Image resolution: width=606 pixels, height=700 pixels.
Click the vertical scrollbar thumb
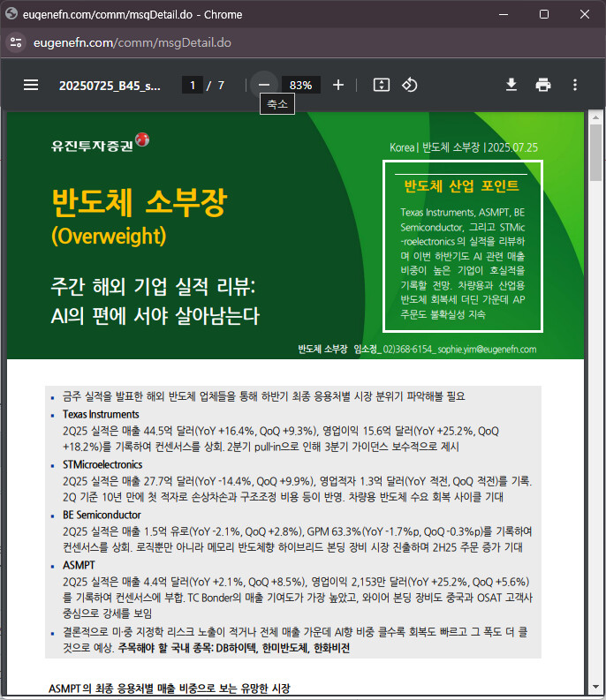pos(595,153)
